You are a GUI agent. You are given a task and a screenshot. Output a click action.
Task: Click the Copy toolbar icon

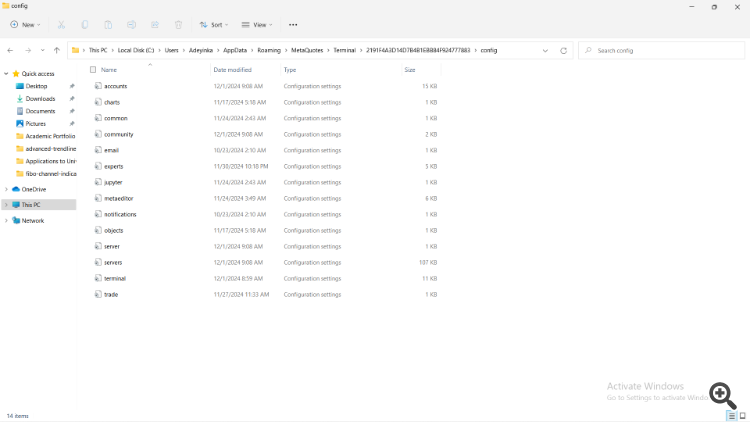(x=85, y=25)
